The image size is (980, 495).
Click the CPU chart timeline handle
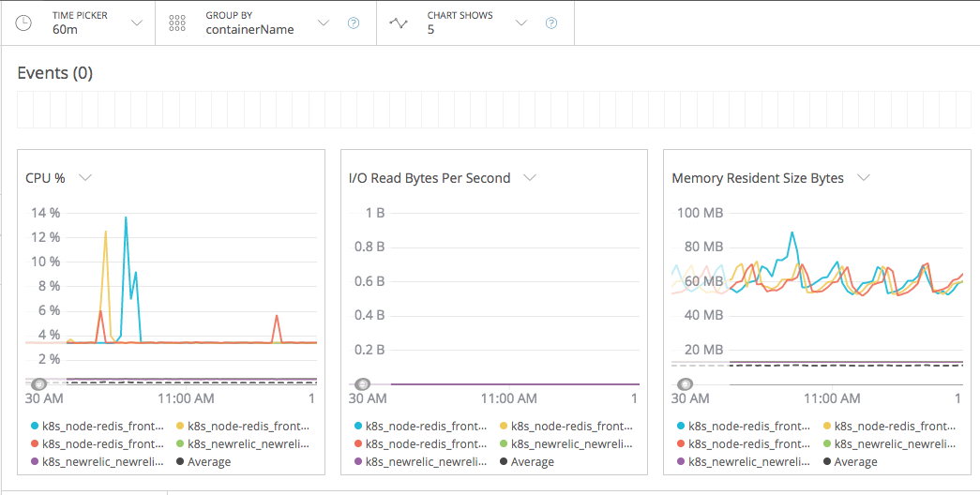tap(38, 383)
